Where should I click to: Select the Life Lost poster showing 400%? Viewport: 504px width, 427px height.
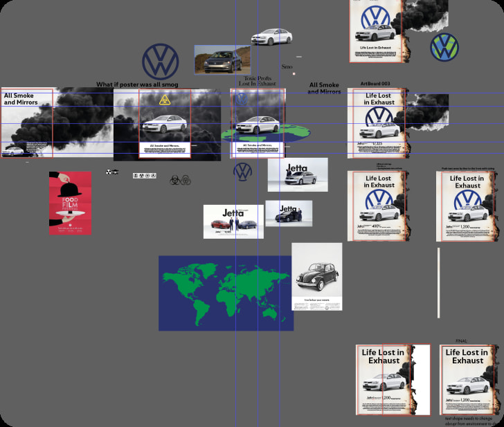pyautogui.click(x=378, y=206)
